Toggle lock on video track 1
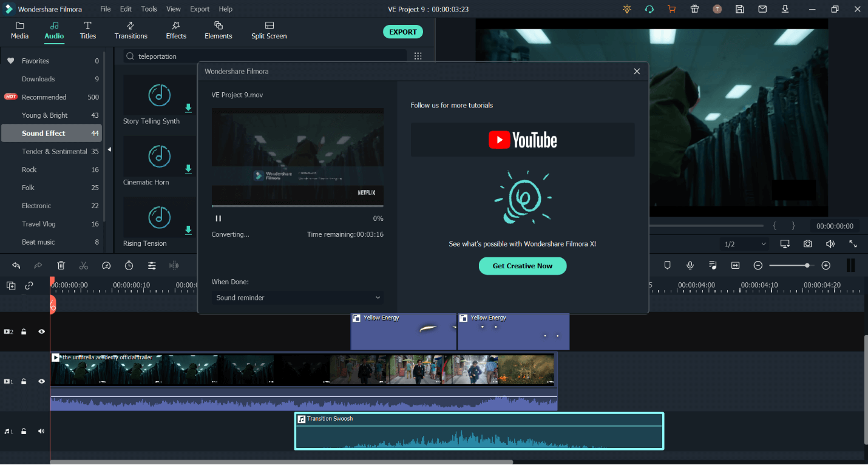868x468 pixels. (24, 382)
